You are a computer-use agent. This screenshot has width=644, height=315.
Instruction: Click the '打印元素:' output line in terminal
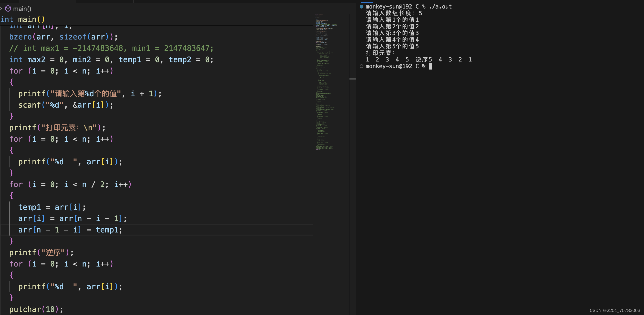(x=380, y=53)
